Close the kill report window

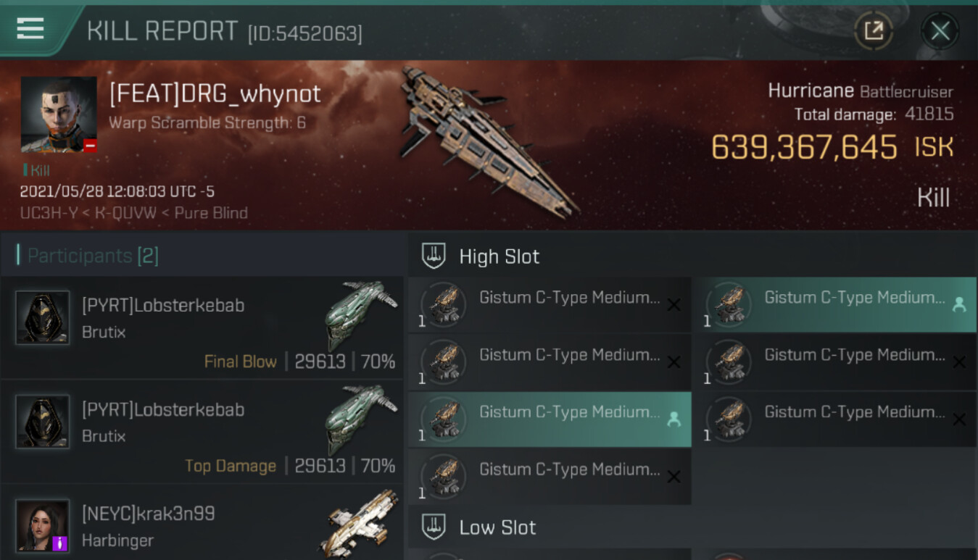pyautogui.click(x=940, y=31)
